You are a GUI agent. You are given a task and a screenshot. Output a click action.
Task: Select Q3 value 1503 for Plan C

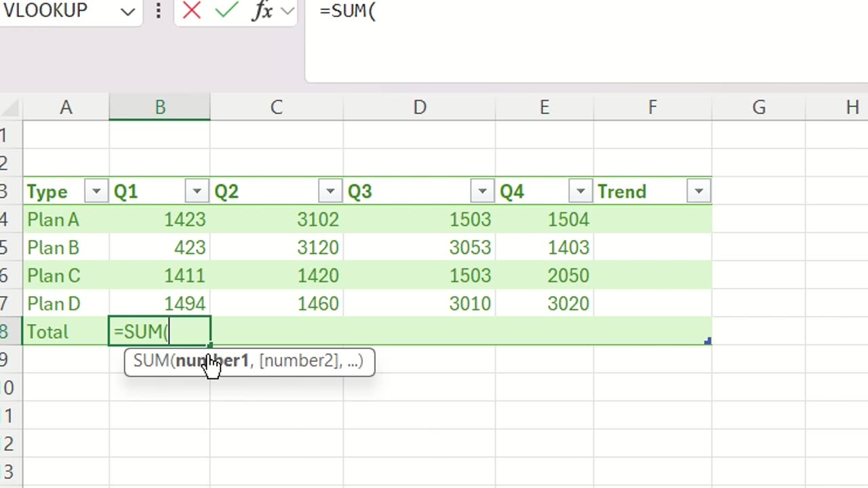420,275
